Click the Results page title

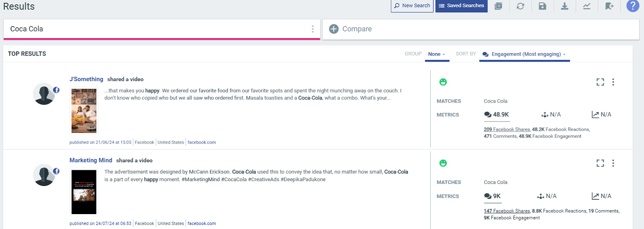[x=19, y=6]
